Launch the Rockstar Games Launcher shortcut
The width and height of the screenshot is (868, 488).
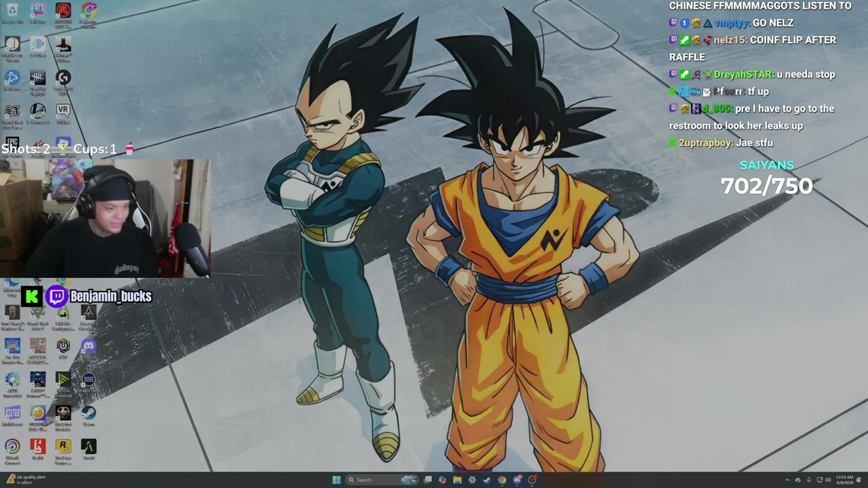point(63,450)
